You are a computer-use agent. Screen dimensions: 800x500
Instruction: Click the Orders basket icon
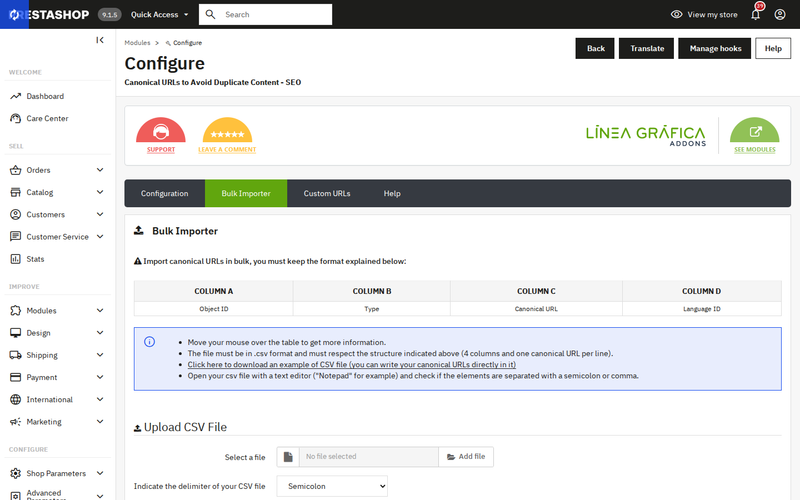15,170
